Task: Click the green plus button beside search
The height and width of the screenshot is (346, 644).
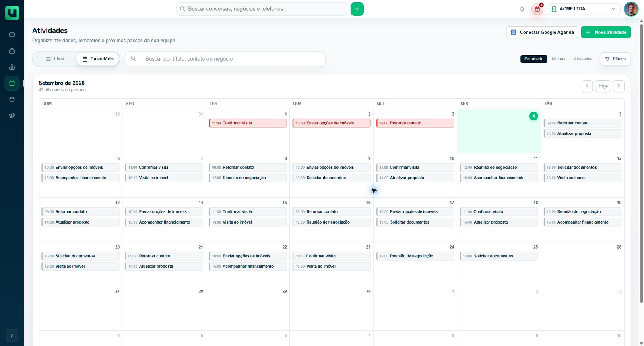Action: coord(357,9)
